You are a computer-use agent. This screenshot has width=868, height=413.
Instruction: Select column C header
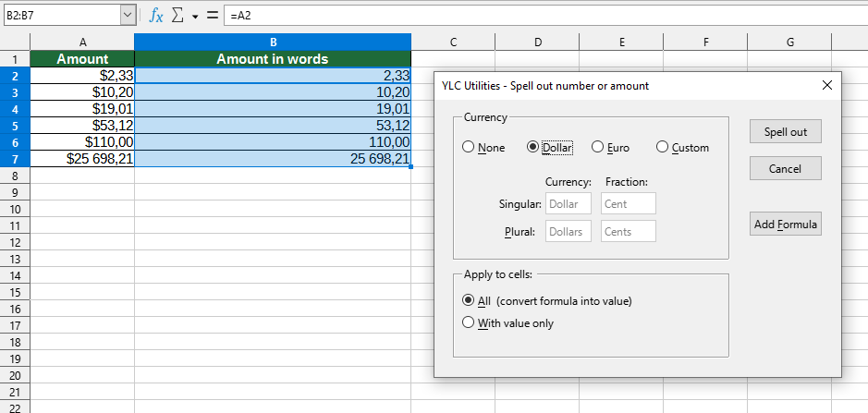coord(453,43)
